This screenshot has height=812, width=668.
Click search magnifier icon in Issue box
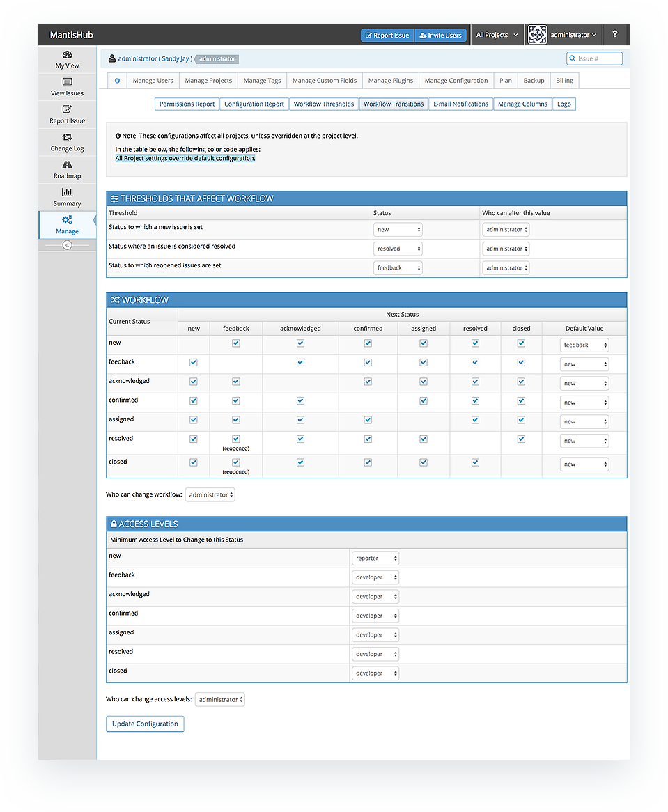tap(572, 58)
